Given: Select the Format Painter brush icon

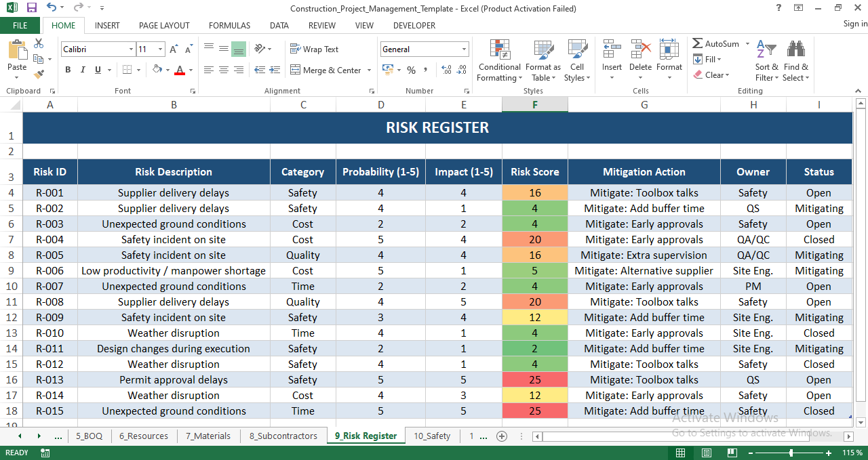Looking at the screenshot, I should coord(39,74).
